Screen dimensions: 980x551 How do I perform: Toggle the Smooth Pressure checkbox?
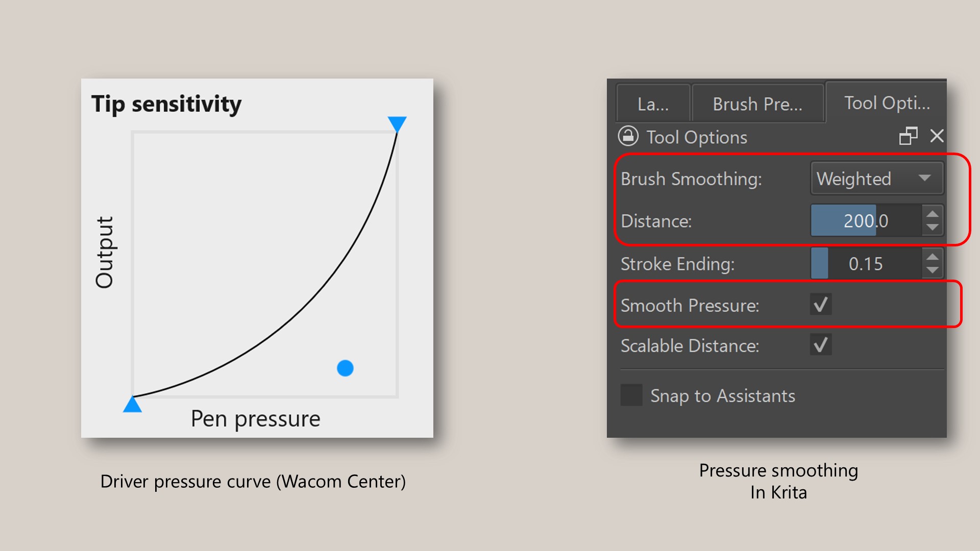(821, 305)
